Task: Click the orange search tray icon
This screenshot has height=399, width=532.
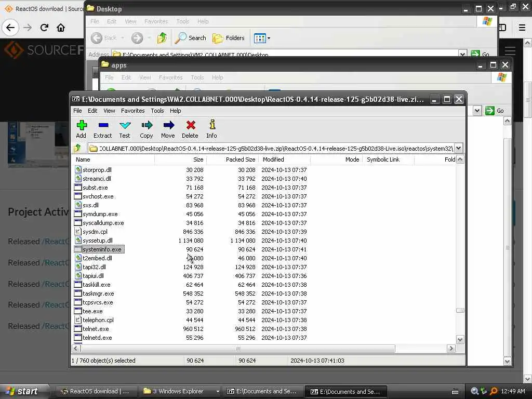Action: (494, 391)
